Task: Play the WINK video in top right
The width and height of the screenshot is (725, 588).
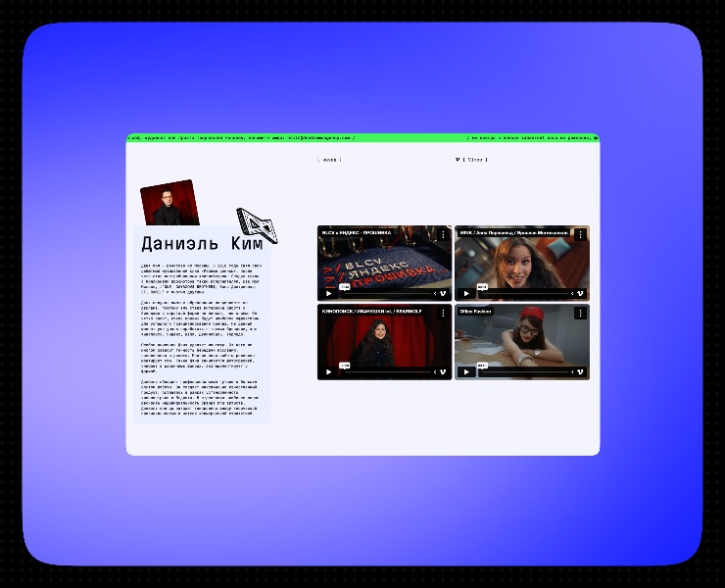Action: (466, 293)
